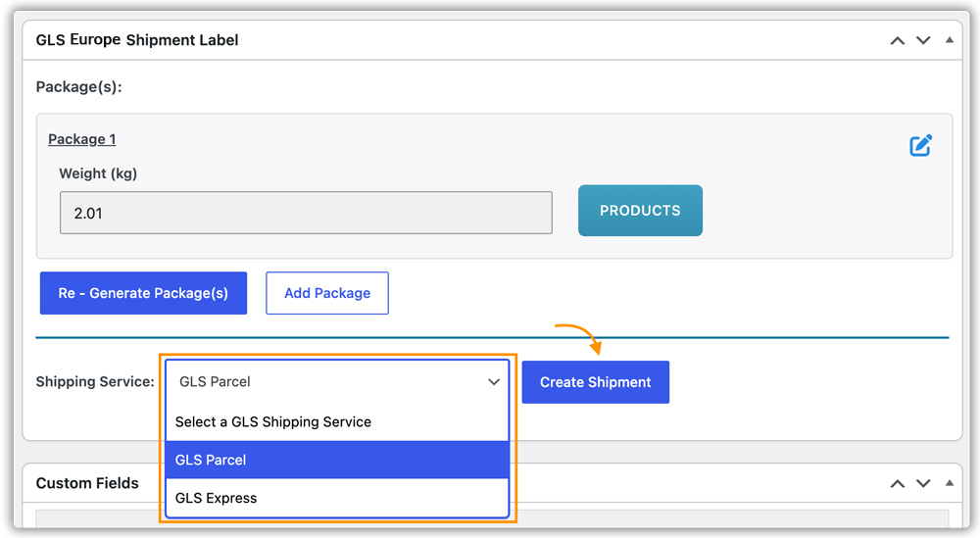This screenshot has width=980, height=538.
Task: Click the GLS Europe Shipment Label title
Action: [137, 40]
